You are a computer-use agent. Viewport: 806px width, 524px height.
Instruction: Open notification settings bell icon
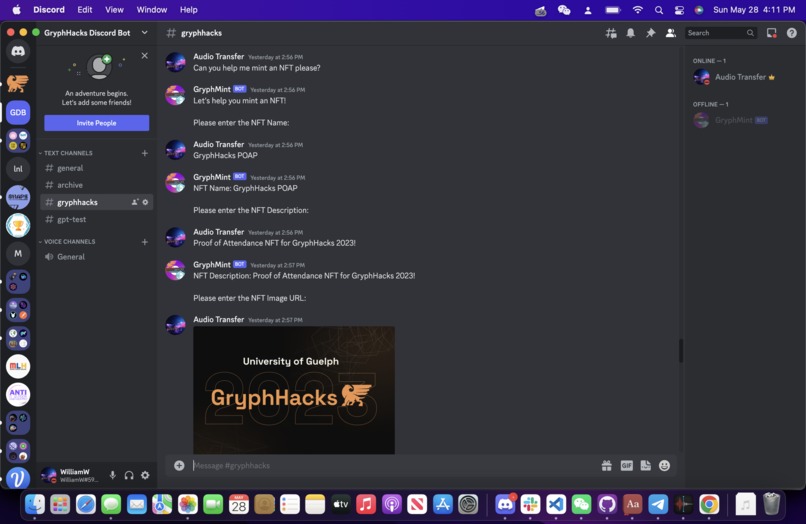(x=630, y=33)
